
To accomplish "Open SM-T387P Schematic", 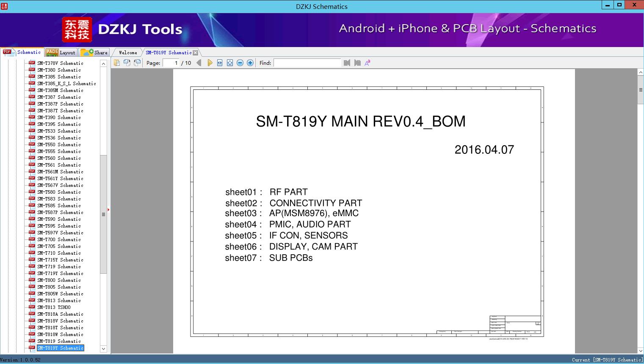I will 60,104.
